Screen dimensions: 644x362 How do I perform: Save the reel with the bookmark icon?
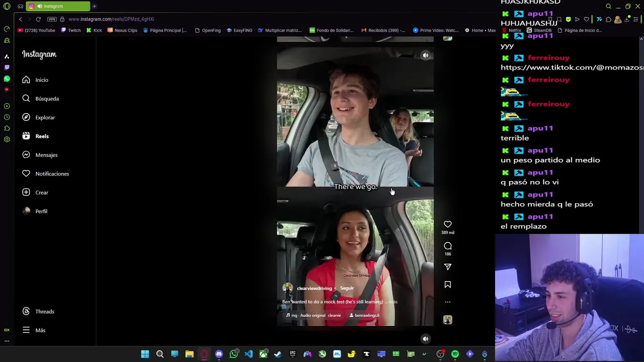pyautogui.click(x=448, y=285)
